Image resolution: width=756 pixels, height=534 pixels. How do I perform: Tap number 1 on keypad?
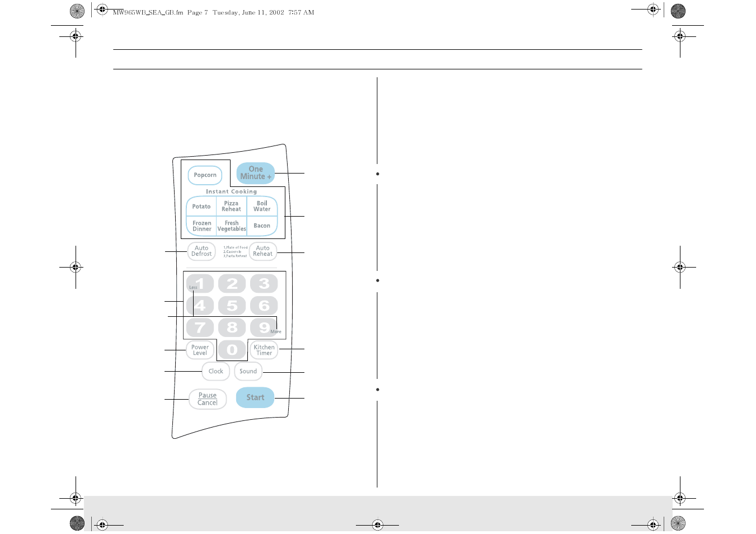pos(200,284)
